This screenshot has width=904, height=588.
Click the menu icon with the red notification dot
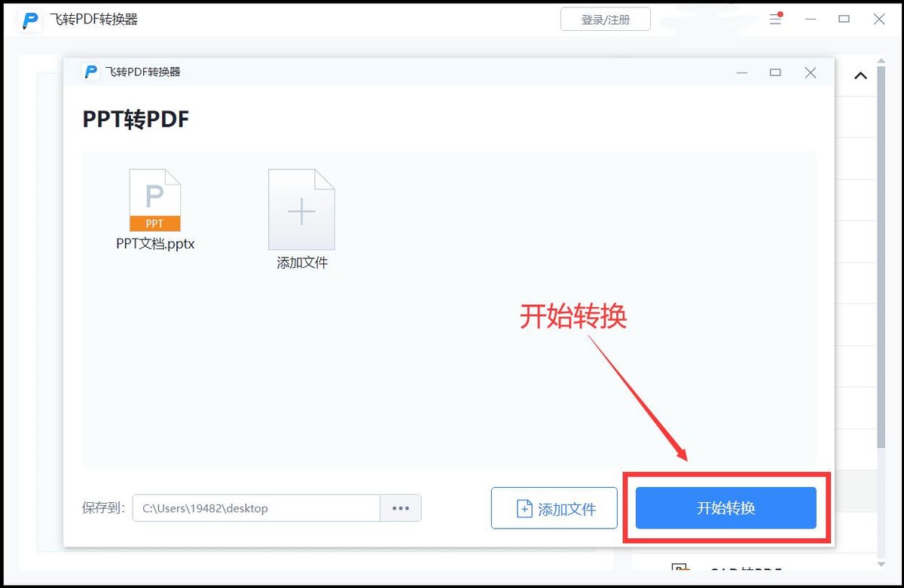[x=774, y=20]
